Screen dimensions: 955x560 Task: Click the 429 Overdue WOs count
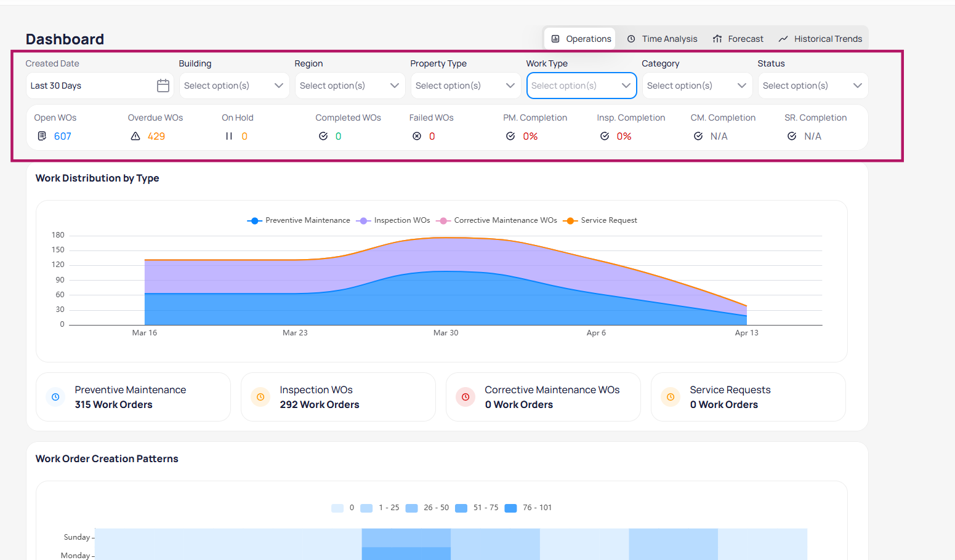coord(156,136)
